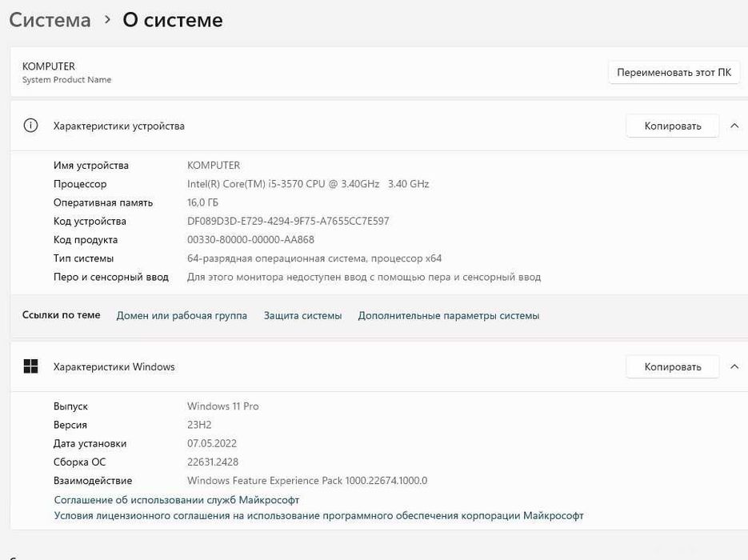The width and height of the screenshot is (748, 560).
Task: Click the breadcrumb chevron after Система
Action: (x=107, y=20)
